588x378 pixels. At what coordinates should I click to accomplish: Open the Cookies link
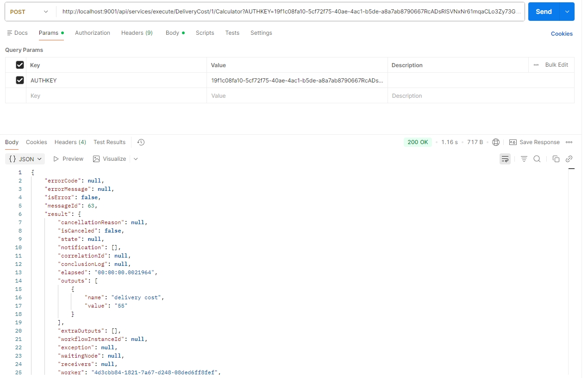562,34
